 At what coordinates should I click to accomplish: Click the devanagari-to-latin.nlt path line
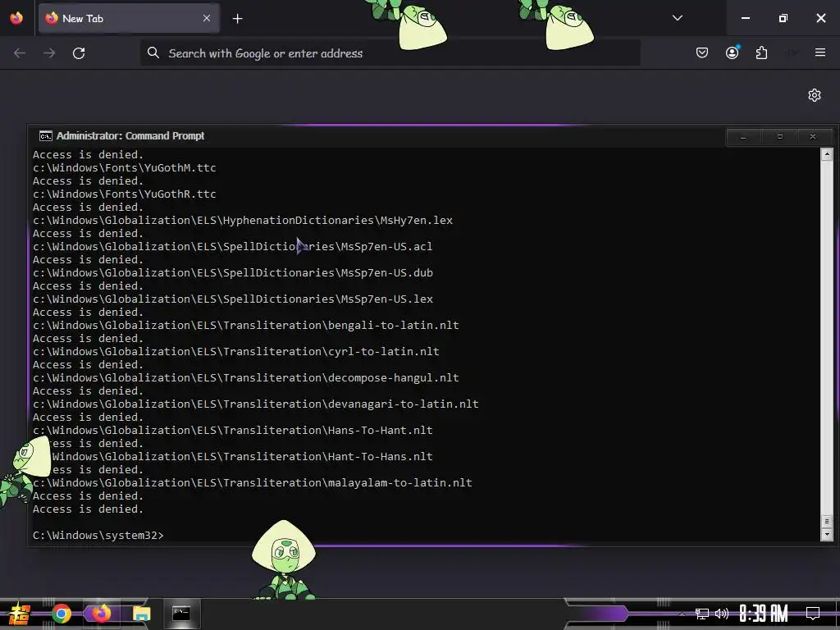coord(256,404)
